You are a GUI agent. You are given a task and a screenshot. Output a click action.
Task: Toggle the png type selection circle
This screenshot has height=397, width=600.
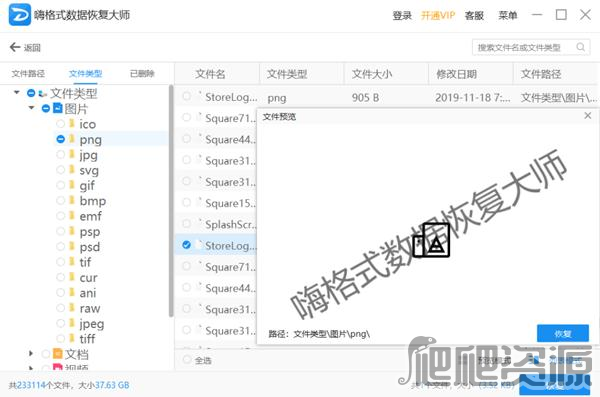coord(60,139)
